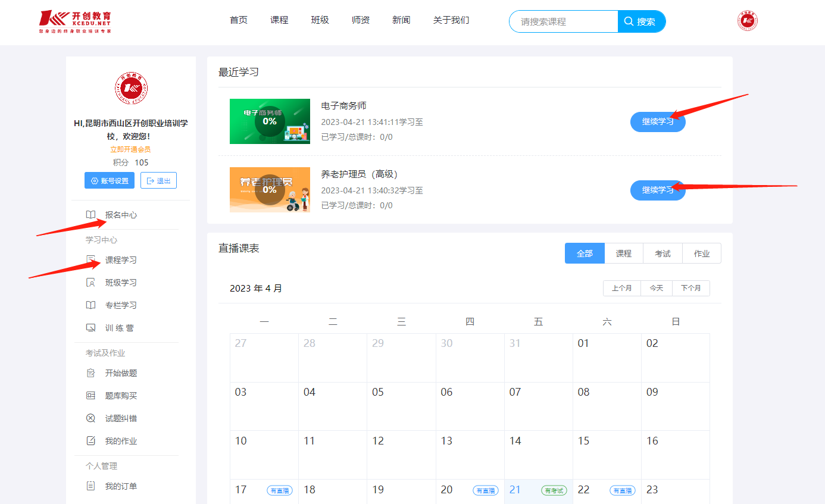Open 新闻 in the top navigation

(x=401, y=20)
